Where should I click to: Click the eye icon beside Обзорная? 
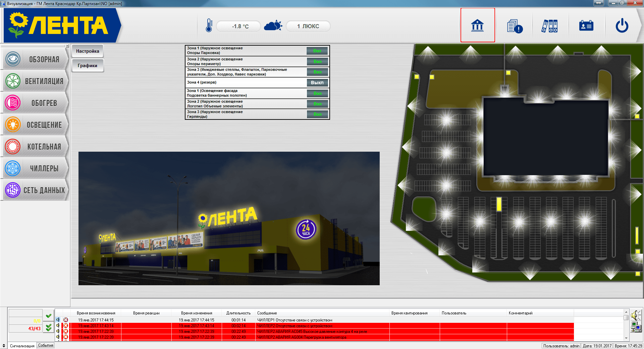[x=13, y=59]
